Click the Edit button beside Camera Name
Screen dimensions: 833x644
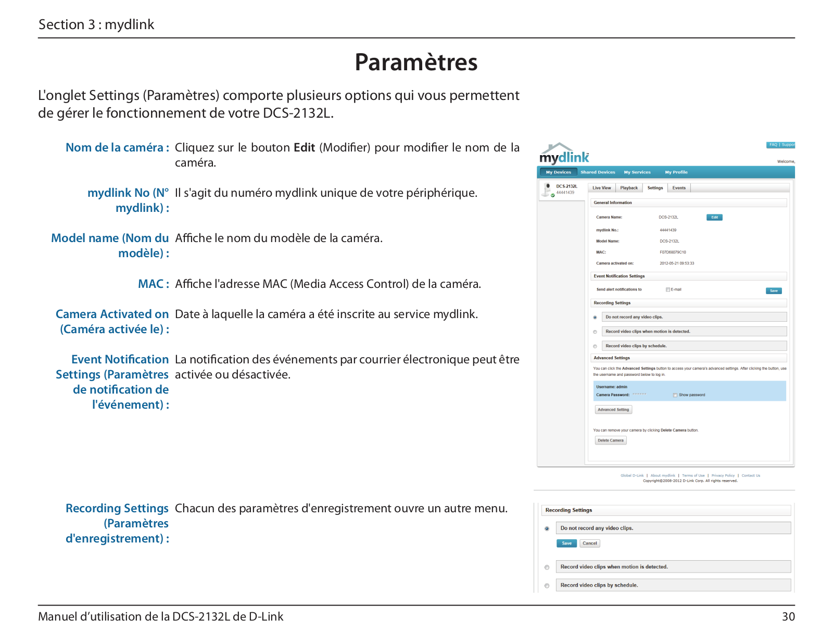coord(714,218)
